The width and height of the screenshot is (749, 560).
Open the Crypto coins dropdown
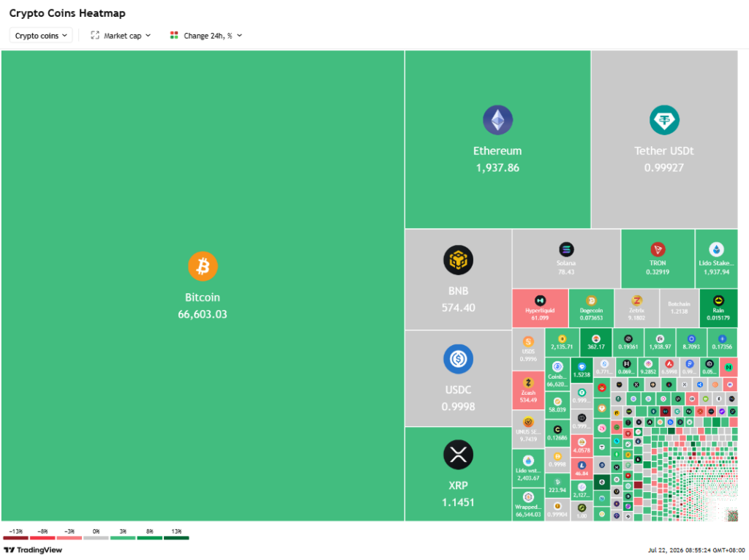[x=41, y=35]
